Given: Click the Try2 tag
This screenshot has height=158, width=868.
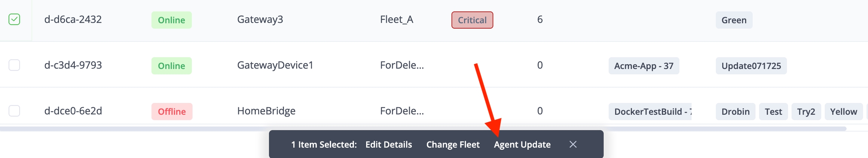Looking at the screenshot, I should [x=806, y=112].
